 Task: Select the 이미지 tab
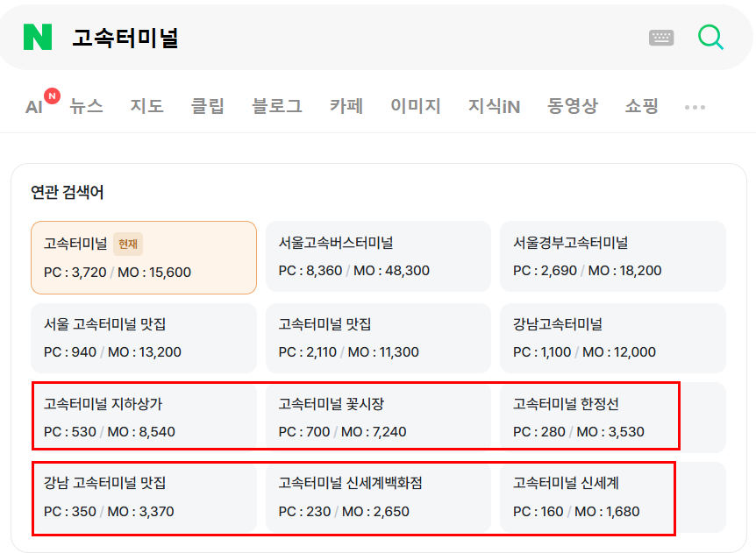416,106
